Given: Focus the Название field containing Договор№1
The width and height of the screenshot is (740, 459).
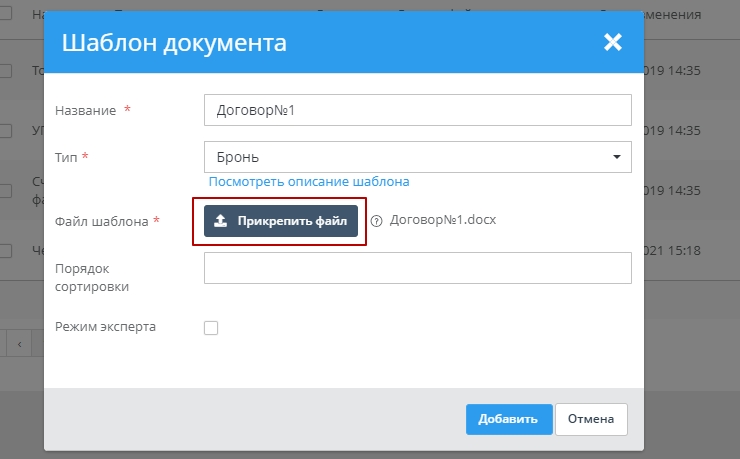Looking at the screenshot, I should [417, 110].
